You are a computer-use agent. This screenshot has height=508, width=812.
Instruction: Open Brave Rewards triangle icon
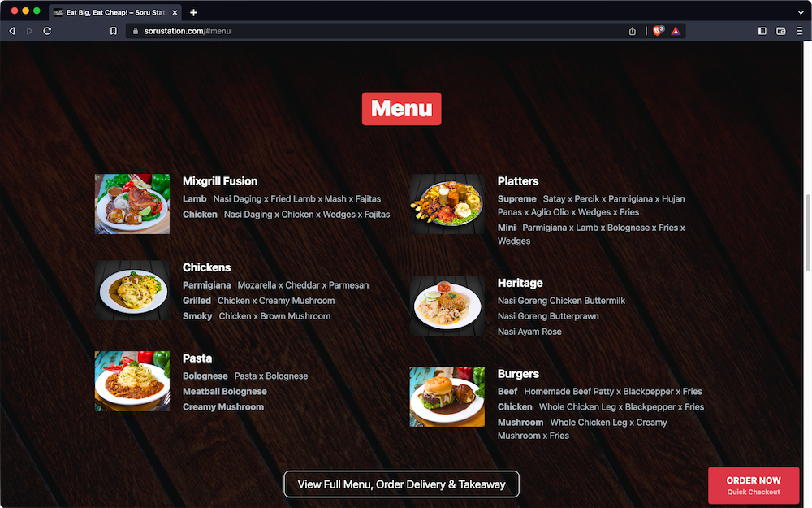[x=676, y=31]
